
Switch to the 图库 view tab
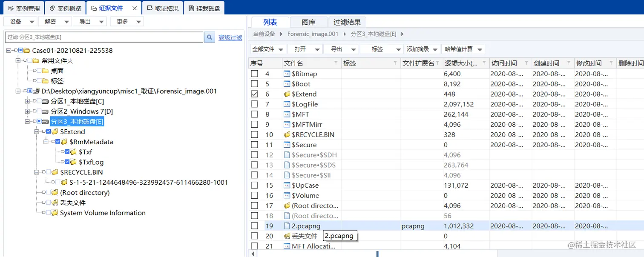pyautogui.click(x=308, y=22)
